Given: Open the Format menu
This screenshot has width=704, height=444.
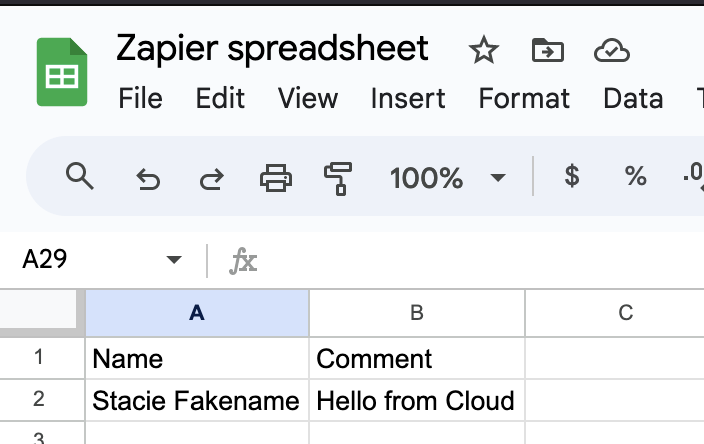Looking at the screenshot, I should point(524,98).
